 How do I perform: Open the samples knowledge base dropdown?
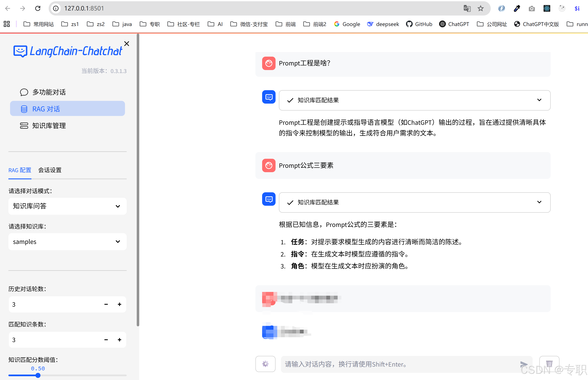click(x=67, y=242)
